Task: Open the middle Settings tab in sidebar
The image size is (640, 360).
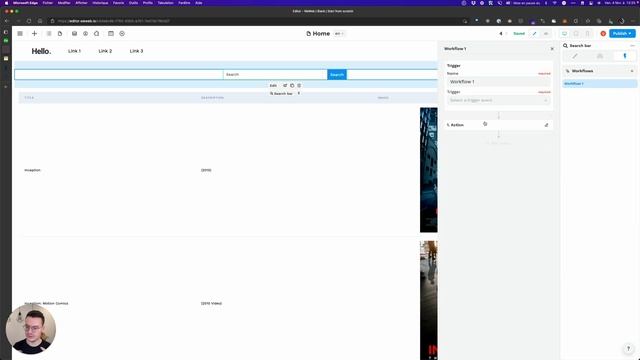Action: click(x=600, y=56)
